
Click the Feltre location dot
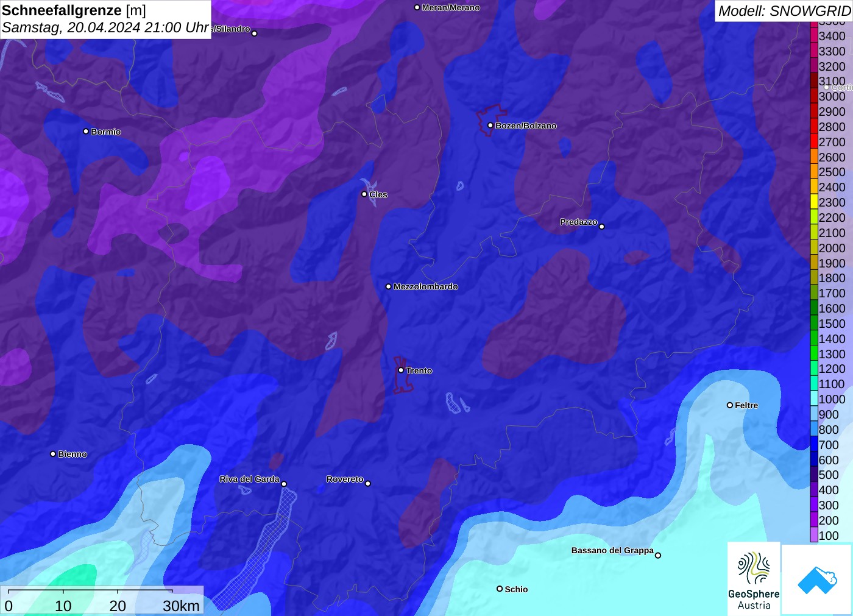coord(730,405)
